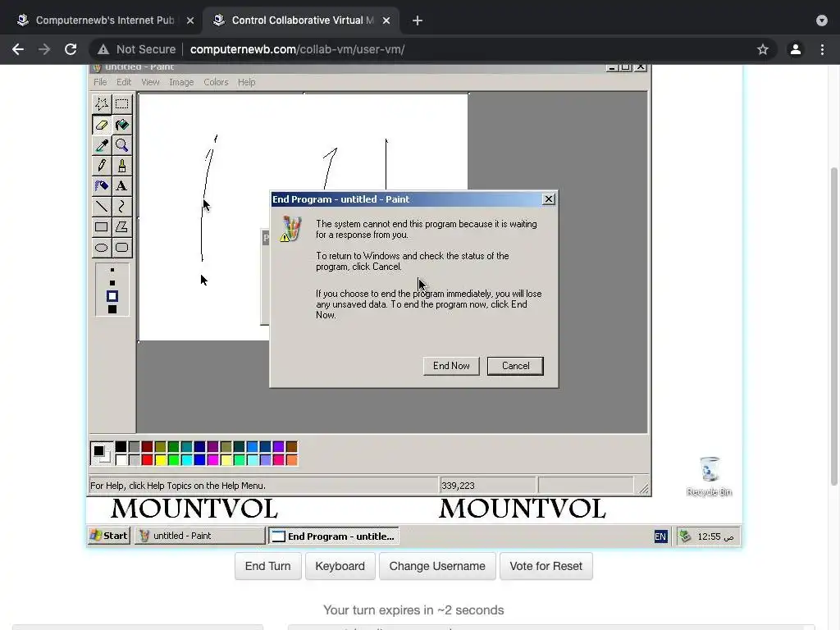The width and height of the screenshot is (840, 630).
Task: Open a new browser tab
Action: (x=418, y=21)
